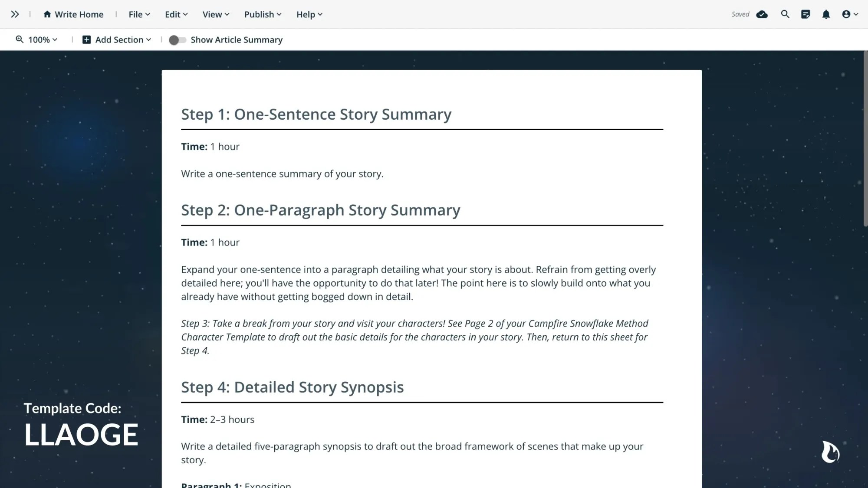Click the Add Section plus icon
The width and height of the screenshot is (868, 488).
click(86, 39)
